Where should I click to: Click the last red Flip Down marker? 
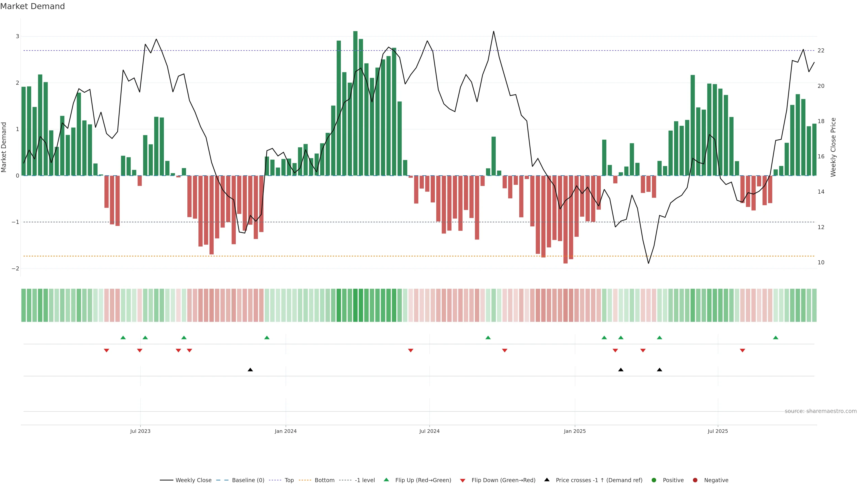click(x=742, y=351)
